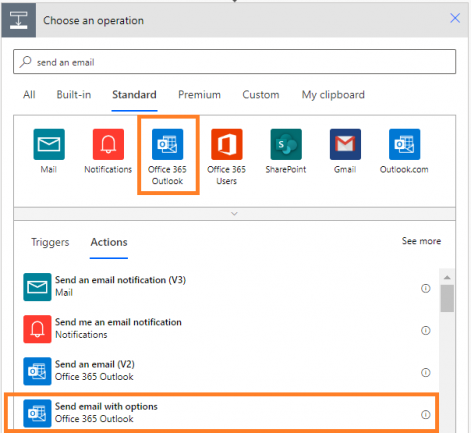Open the My clipboard tab
This screenshot has width=471, height=433.
click(x=333, y=95)
